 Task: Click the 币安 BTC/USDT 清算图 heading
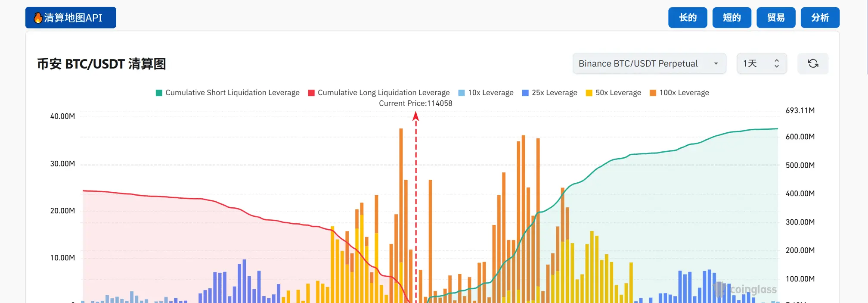pyautogui.click(x=102, y=64)
